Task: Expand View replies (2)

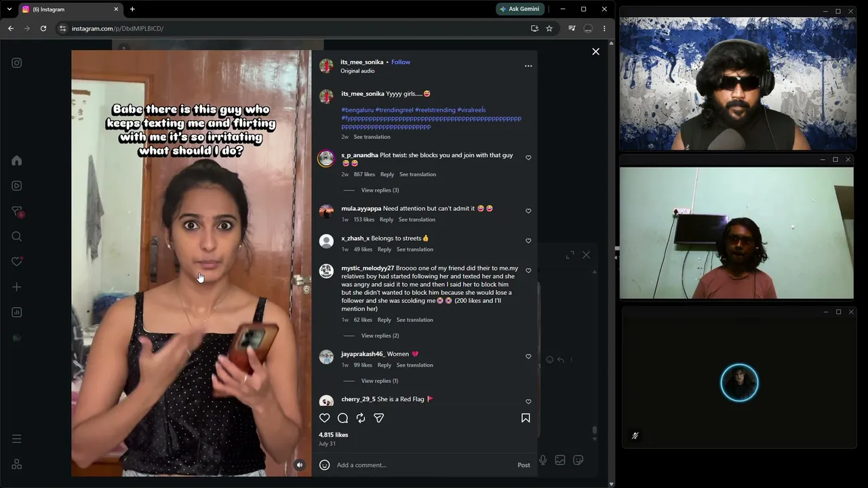Action: coord(380,335)
